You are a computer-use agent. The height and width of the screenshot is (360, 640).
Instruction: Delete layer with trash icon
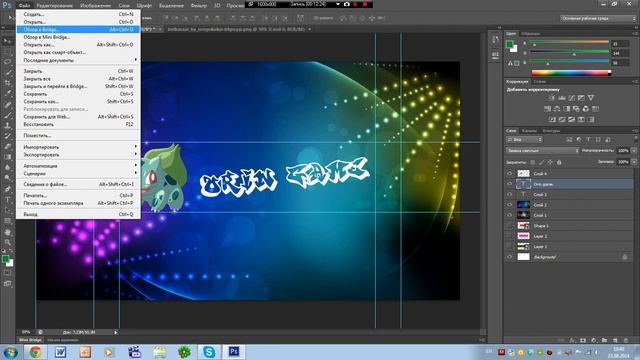pos(626,340)
